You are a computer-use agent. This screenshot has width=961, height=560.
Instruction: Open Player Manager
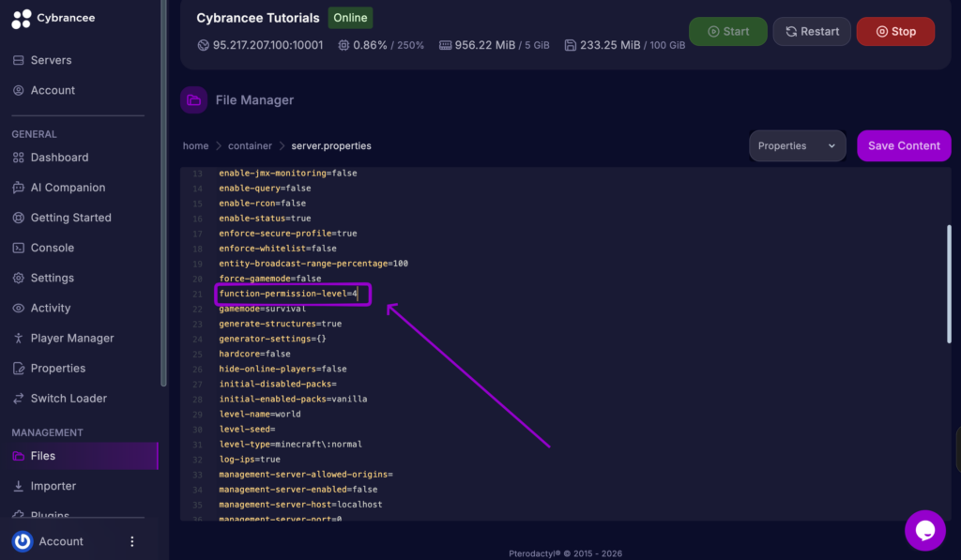[71, 338]
